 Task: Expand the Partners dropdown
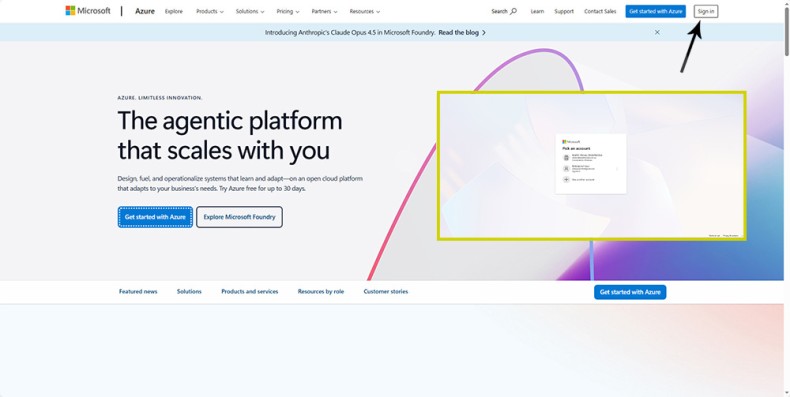click(324, 11)
